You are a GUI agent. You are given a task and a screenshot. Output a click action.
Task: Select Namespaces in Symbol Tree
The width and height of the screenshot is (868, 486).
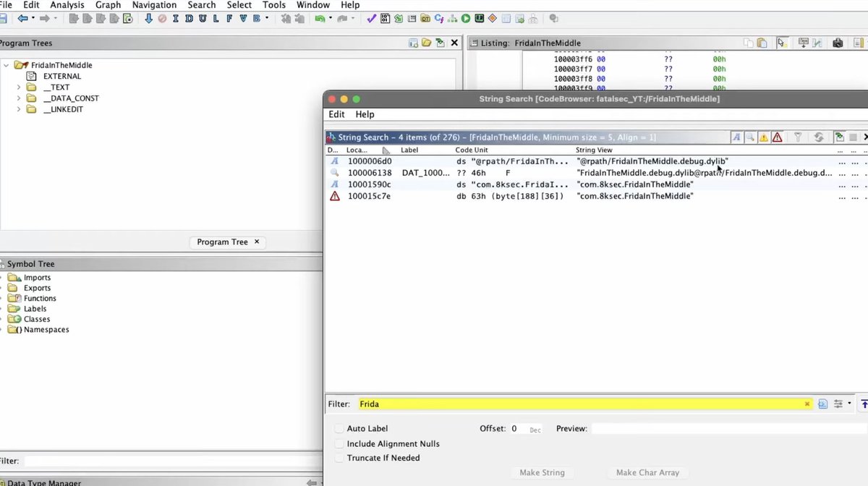(x=46, y=330)
